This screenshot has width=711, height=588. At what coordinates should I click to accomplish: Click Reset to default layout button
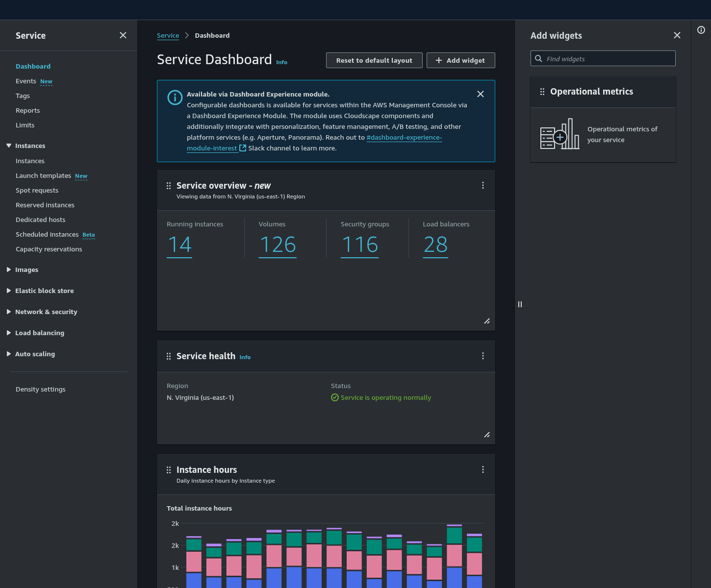[x=374, y=60]
